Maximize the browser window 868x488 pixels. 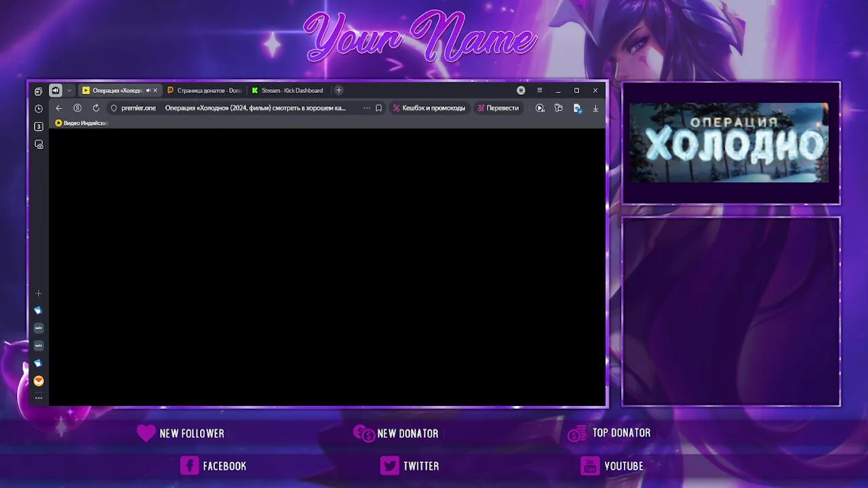pyautogui.click(x=577, y=90)
